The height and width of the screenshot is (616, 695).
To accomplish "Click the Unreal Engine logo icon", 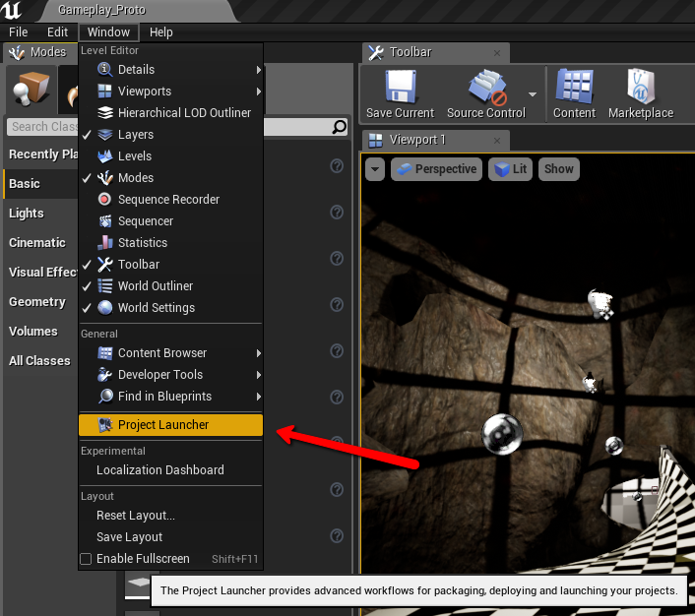I will point(11,10).
